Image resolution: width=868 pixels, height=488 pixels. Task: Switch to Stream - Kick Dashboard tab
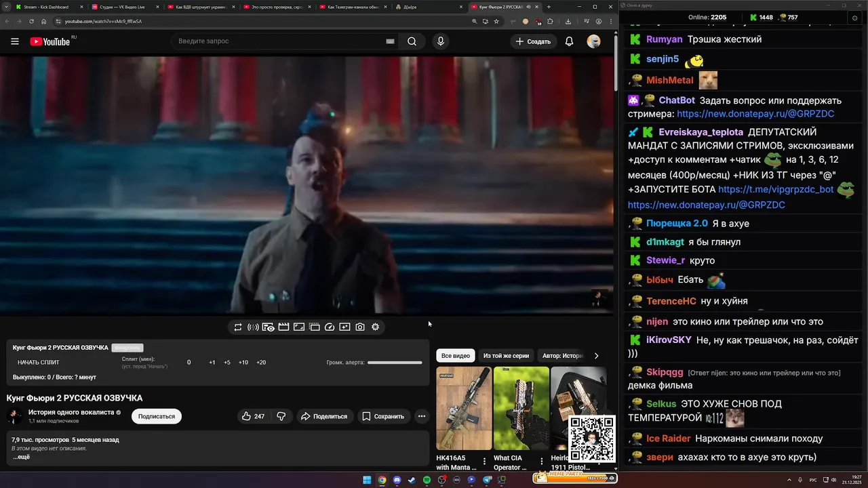pyautogui.click(x=49, y=7)
